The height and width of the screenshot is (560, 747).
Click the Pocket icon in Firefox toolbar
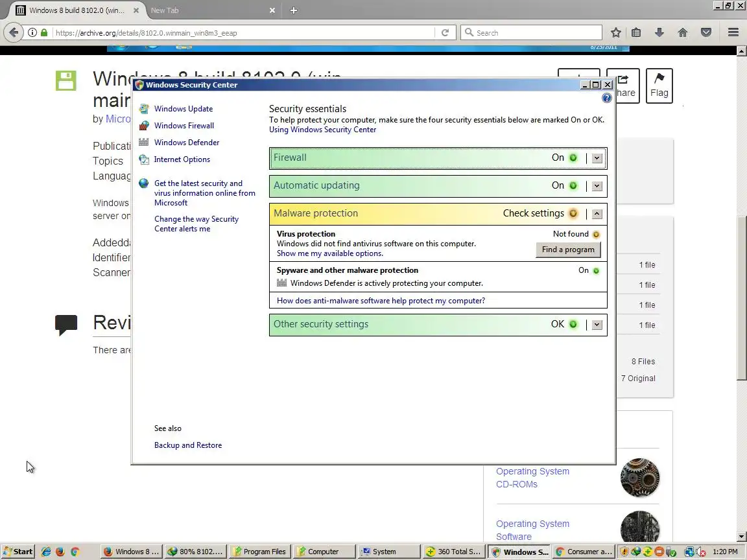coord(706,32)
